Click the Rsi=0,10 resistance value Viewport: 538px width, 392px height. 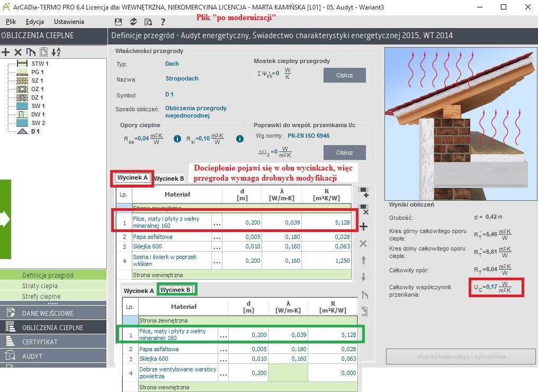205,139
